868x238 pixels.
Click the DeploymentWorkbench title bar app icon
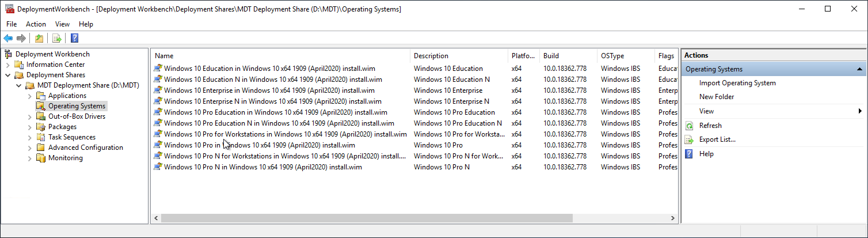click(x=9, y=9)
